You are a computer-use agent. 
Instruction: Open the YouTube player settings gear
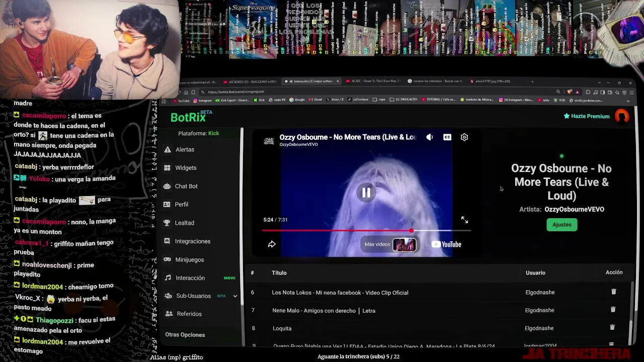(x=464, y=137)
